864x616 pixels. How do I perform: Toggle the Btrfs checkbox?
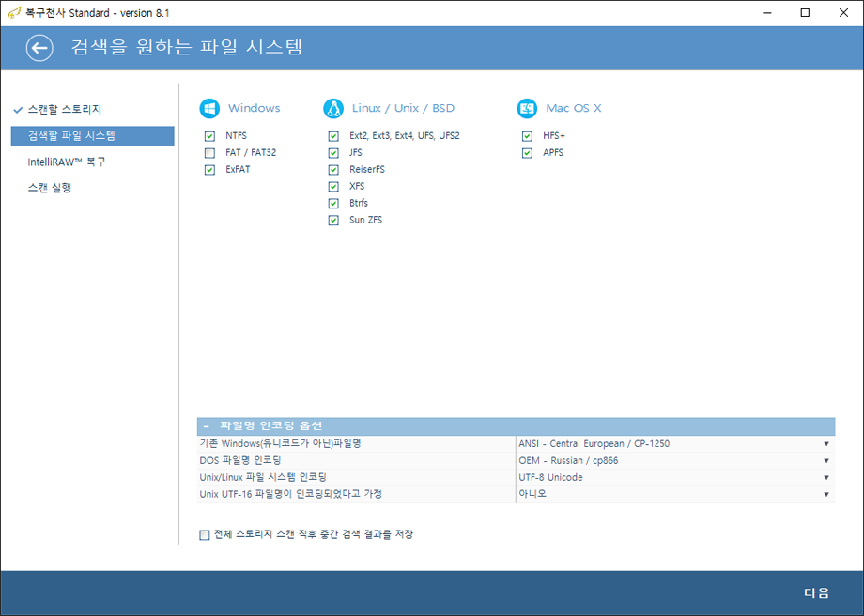click(x=333, y=204)
